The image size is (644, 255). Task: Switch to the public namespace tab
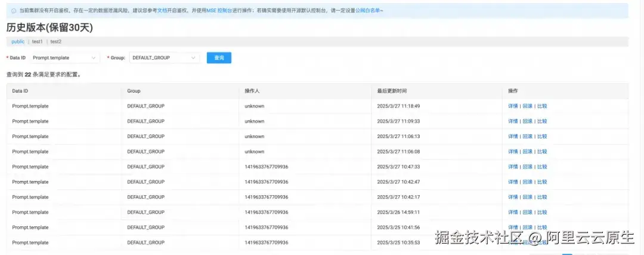click(x=18, y=42)
